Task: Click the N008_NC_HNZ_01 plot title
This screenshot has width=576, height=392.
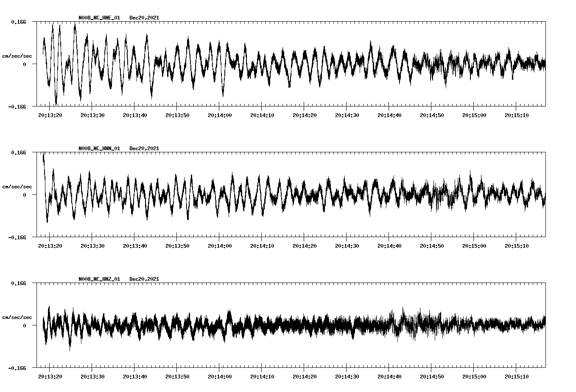Action: click(x=99, y=279)
